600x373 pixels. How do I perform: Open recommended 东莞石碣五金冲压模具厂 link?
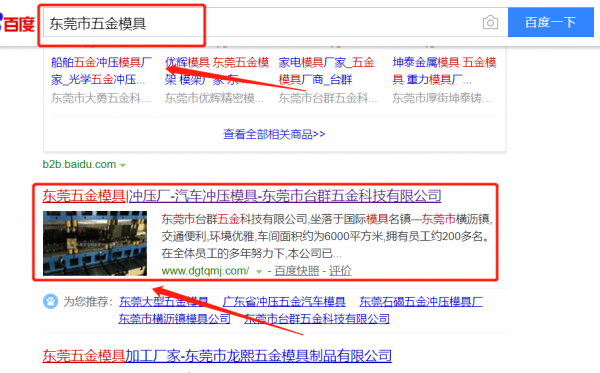pyautogui.click(x=421, y=301)
